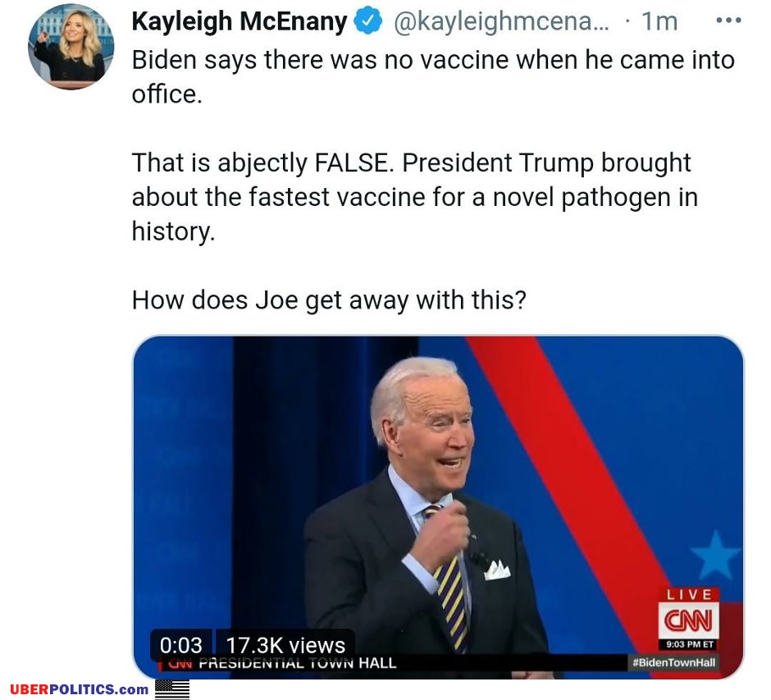Click the 0:03 video duration badge
This screenshot has height=700, width=771.
tap(181, 645)
